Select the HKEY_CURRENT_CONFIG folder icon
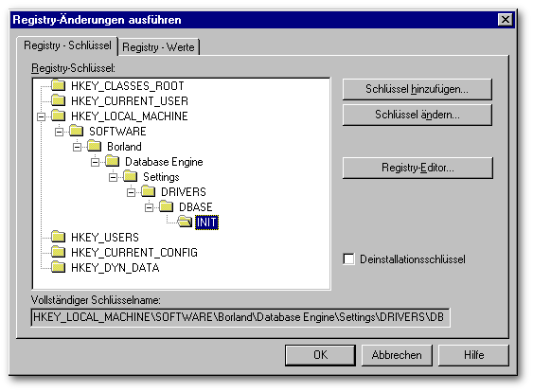533x392 pixels. [x=58, y=252]
